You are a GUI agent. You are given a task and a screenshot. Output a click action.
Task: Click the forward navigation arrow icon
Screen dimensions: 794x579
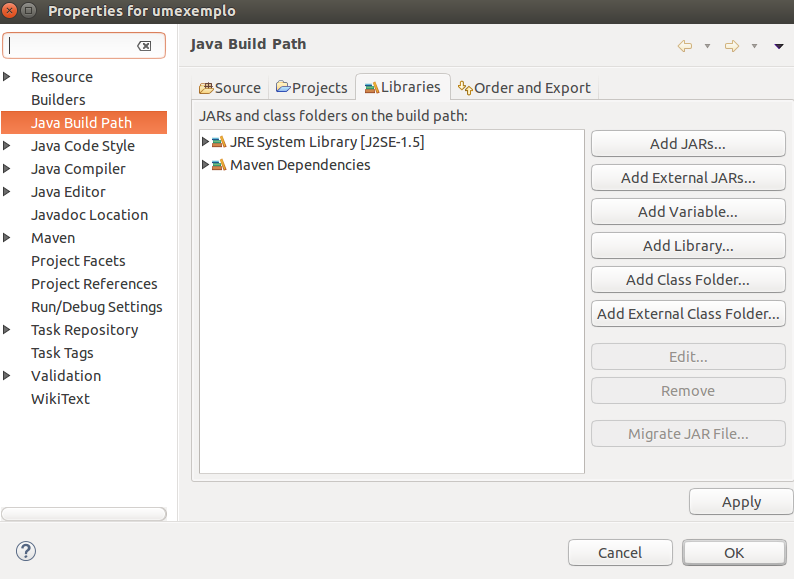click(x=731, y=46)
